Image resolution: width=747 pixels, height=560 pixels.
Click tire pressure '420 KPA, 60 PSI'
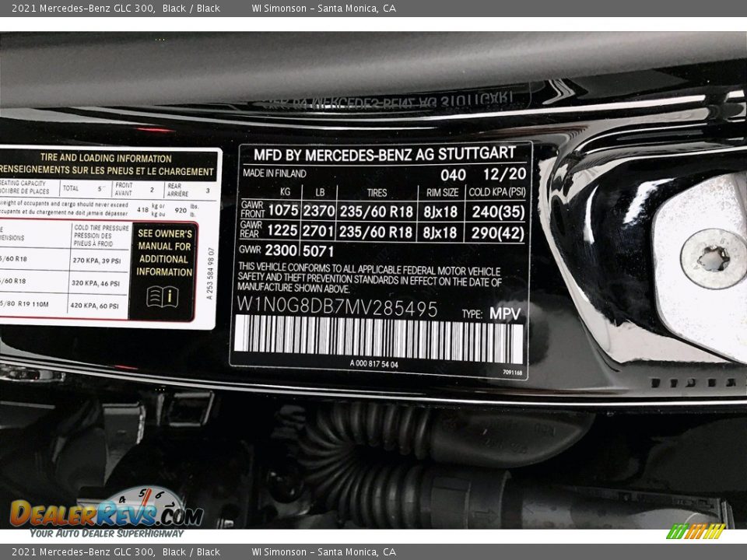(x=94, y=306)
